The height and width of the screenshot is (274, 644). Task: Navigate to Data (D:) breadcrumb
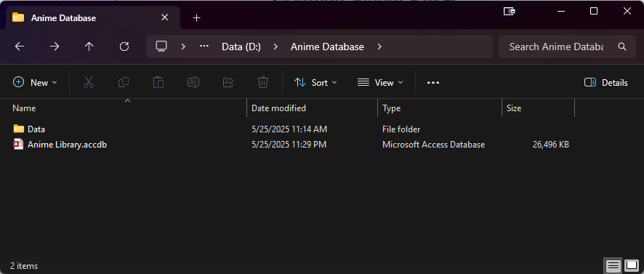point(241,47)
